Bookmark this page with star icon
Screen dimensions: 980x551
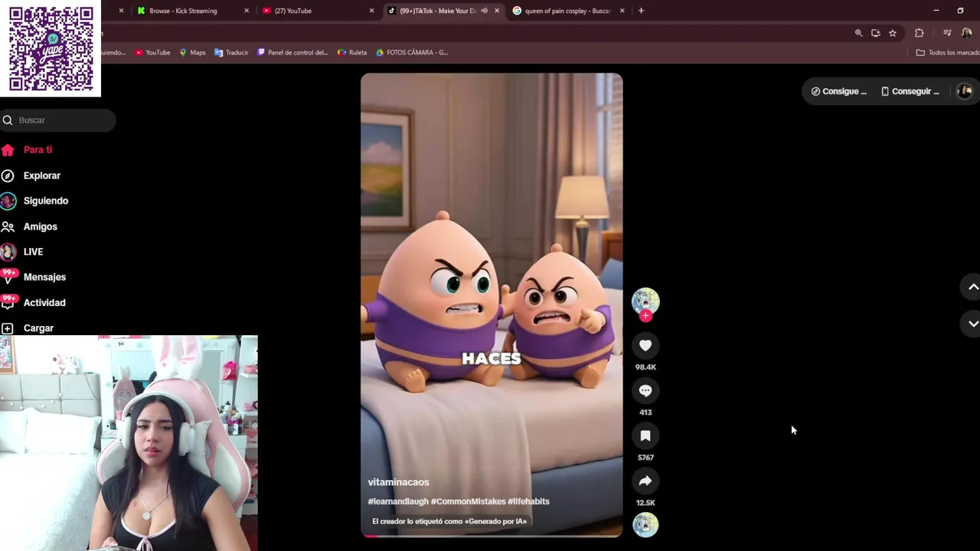892,33
